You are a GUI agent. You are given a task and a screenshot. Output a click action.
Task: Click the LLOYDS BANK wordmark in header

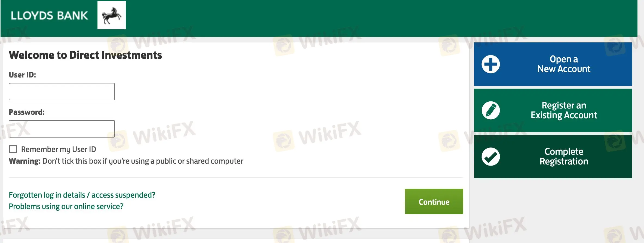[49, 15]
